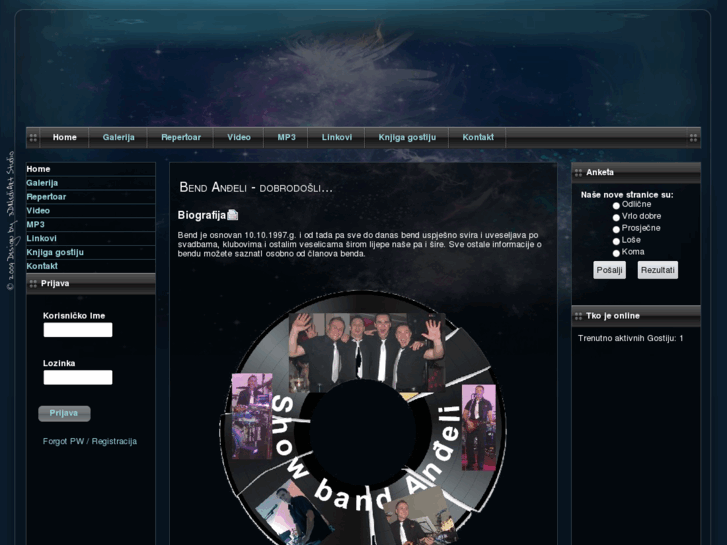
Task: Select the Koma poll option
Action: [616, 253]
